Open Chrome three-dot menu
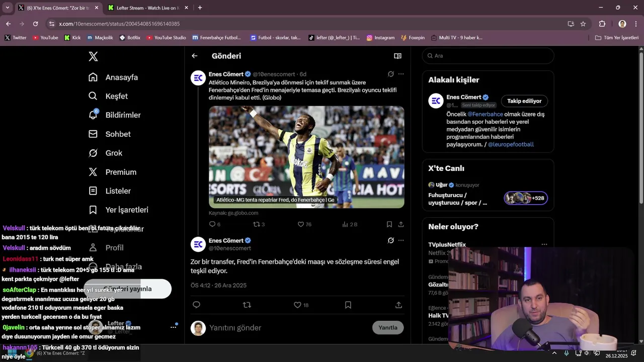Image resolution: width=644 pixels, height=362 pixels. 636,24
